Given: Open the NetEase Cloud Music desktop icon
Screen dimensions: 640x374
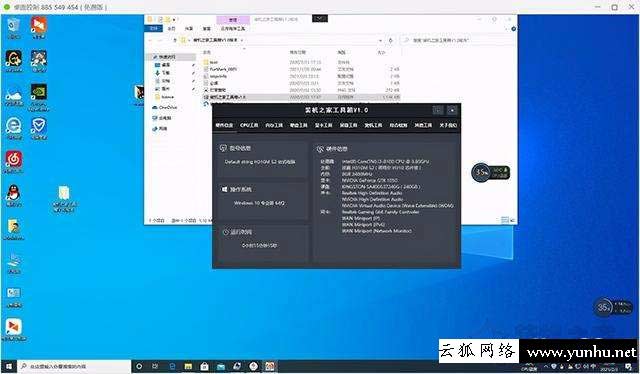Looking at the screenshot, I should click(x=13, y=161).
